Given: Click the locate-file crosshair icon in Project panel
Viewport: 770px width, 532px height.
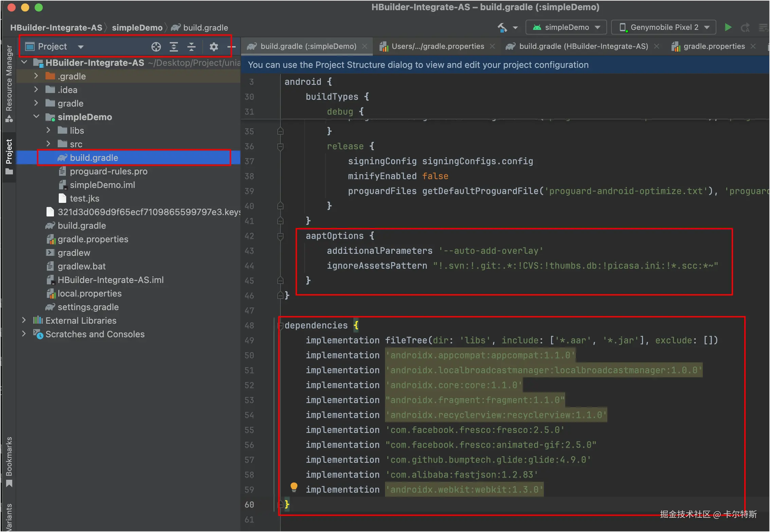Looking at the screenshot, I should coord(156,47).
